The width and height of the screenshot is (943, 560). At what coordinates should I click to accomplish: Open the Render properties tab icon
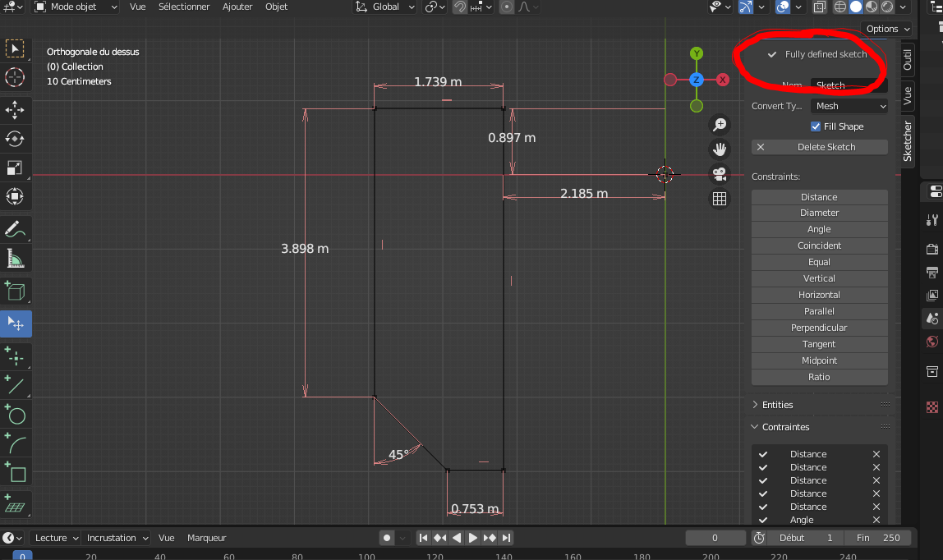click(932, 248)
